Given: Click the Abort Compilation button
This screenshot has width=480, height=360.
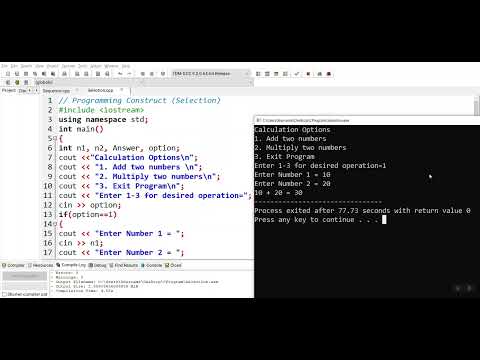Looking at the screenshot, I should pyautogui.click(x=25, y=276).
